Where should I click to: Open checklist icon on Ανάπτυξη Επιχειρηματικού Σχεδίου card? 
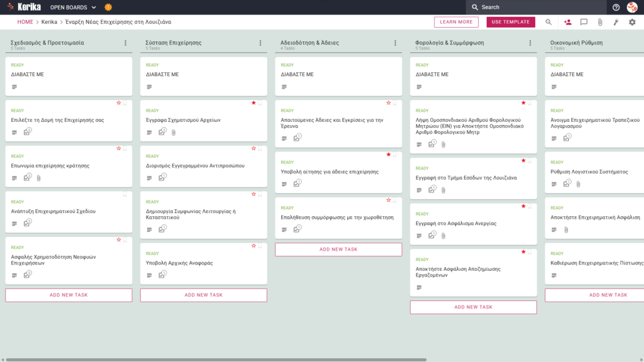(27, 223)
